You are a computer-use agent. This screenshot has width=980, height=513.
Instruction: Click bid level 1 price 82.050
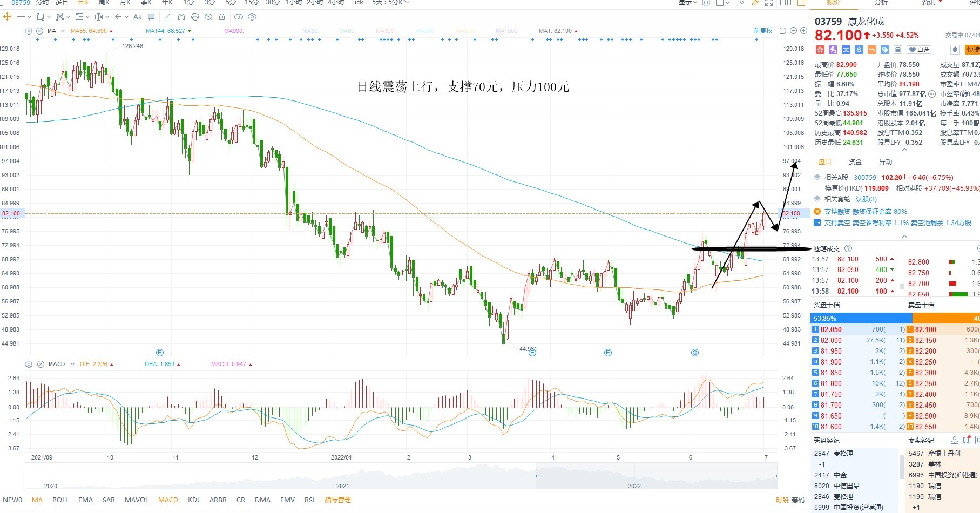tap(831, 329)
